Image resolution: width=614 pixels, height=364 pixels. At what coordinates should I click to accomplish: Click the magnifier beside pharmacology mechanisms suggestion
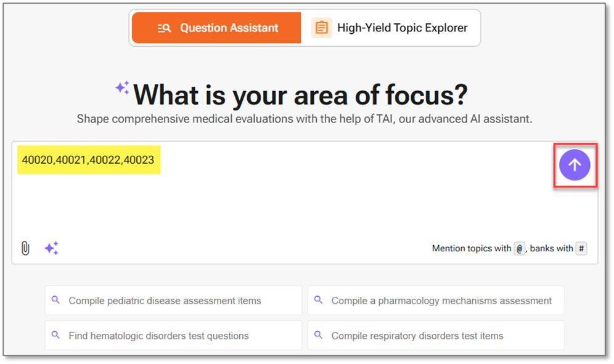click(318, 300)
